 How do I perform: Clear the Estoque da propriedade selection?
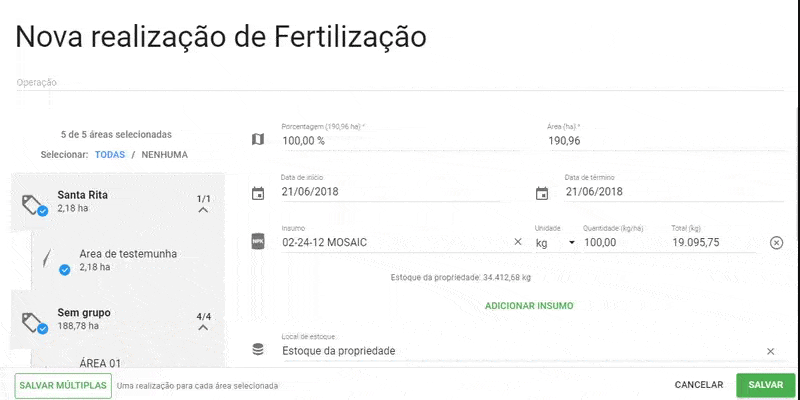coord(770,351)
